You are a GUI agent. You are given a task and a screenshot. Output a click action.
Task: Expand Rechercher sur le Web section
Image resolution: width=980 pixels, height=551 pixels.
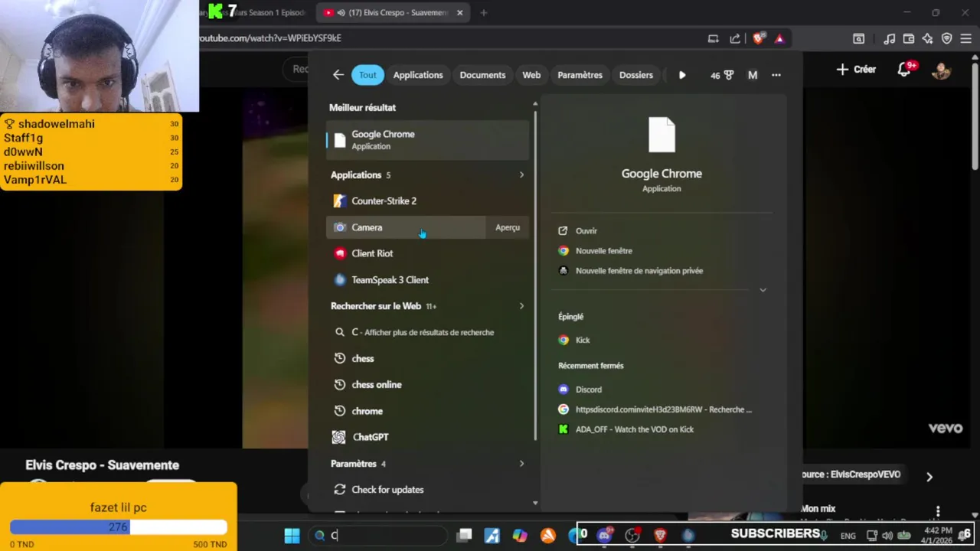[x=521, y=306]
